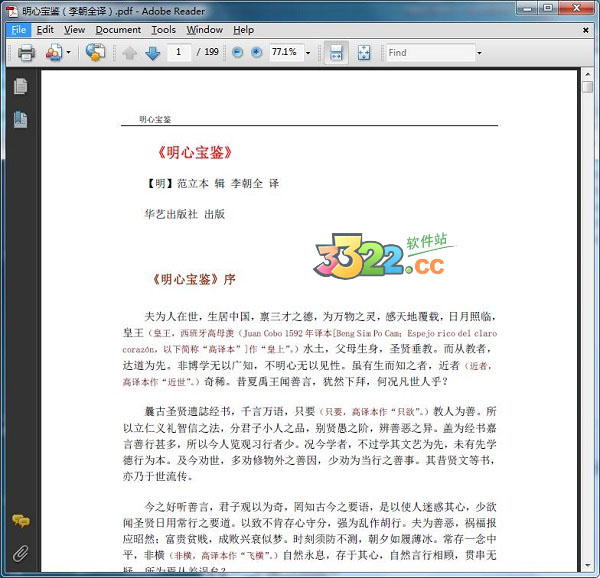
Task: Open the Edit menu
Action: coord(45,30)
